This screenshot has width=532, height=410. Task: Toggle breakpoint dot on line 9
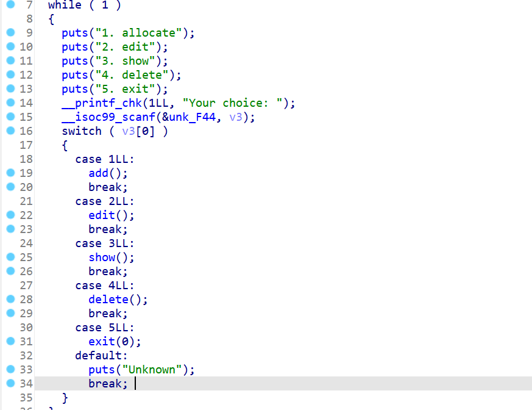click(10, 33)
